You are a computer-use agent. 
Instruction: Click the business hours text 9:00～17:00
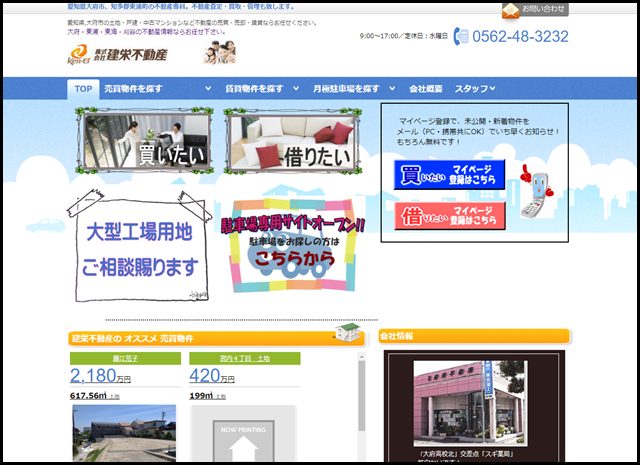[x=403, y=36]
